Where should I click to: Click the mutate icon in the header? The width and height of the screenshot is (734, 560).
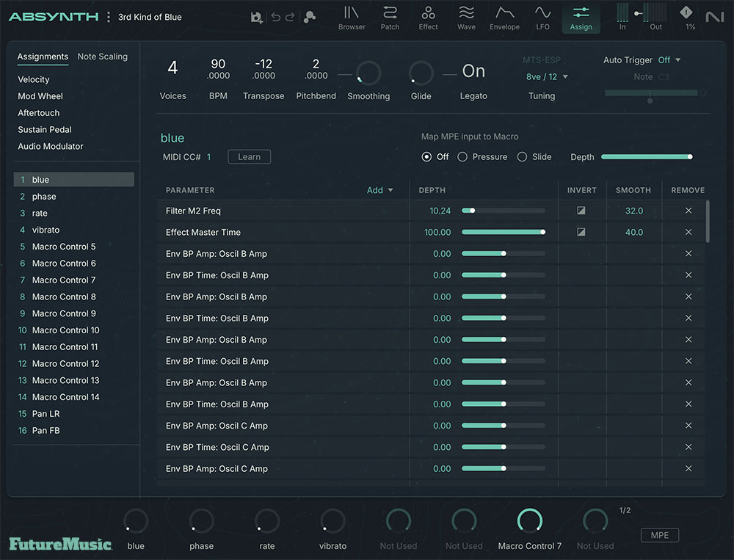(x=310, y=18)
